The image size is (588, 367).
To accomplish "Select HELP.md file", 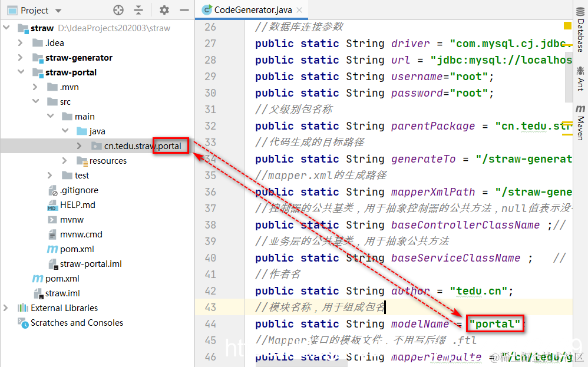I will click(x=78, y=204).
